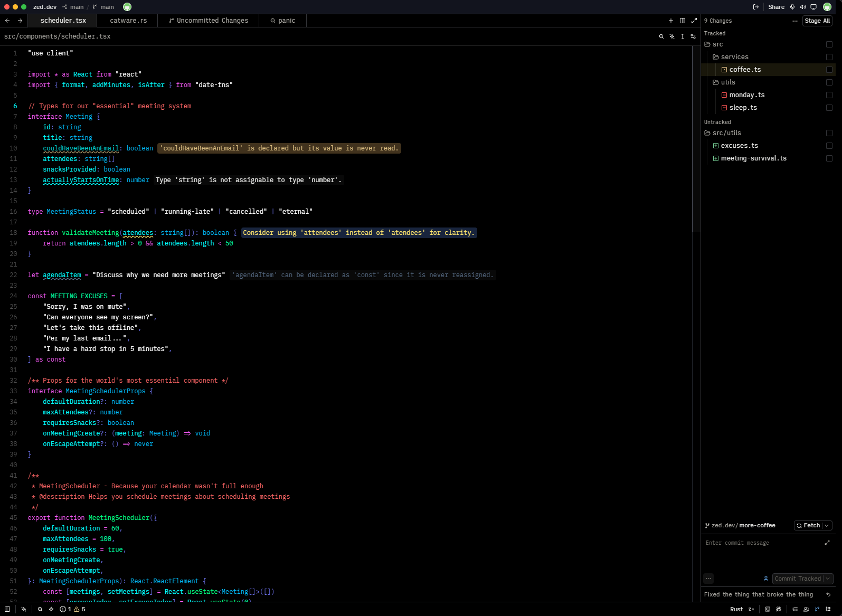
Task: Toggle the speaker audio icon
Action: pos(803,7)
